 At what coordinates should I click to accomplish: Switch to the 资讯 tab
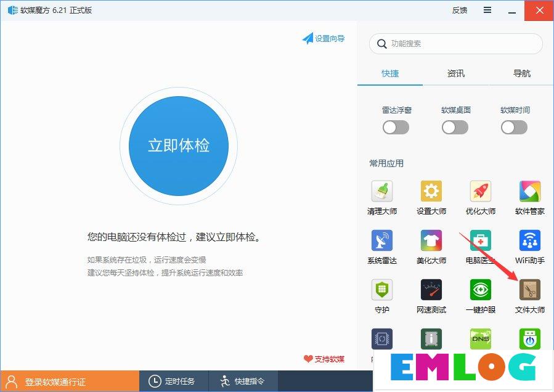click(455, 73)
